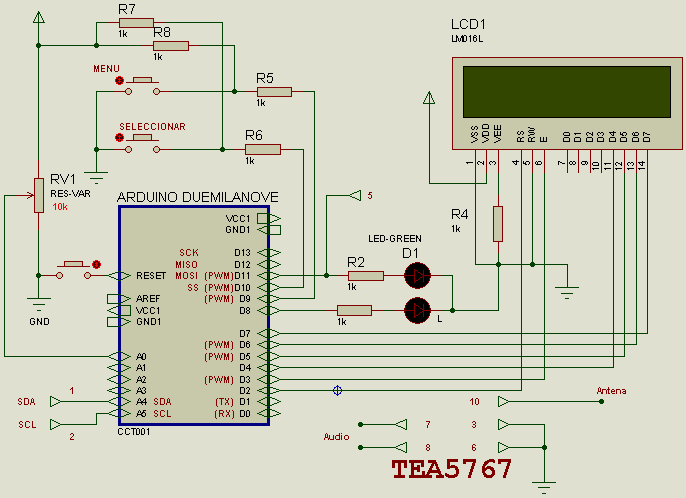Image resolution: width=686 pixels, height=498 pixels.
Task: Click the terminal labeled 10
Action: point(504,402)
